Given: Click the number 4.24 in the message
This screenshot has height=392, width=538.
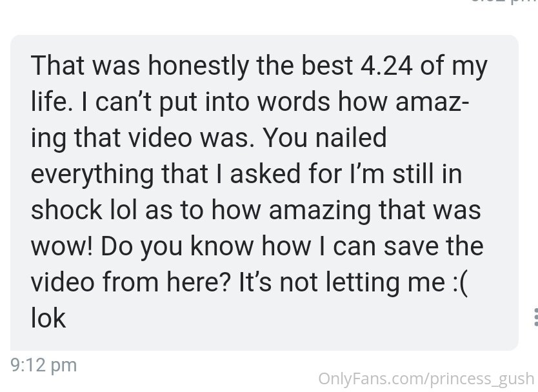Looking at the screenshot, I should 386,66.
